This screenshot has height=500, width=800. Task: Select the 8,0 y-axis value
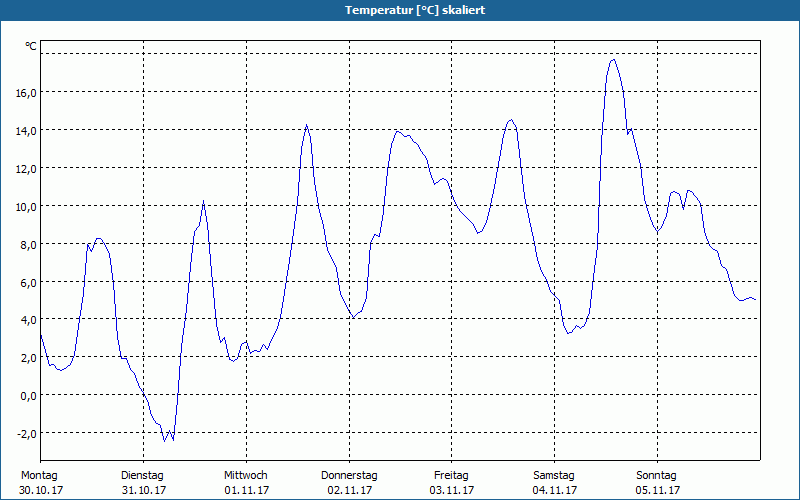(28, 244)
